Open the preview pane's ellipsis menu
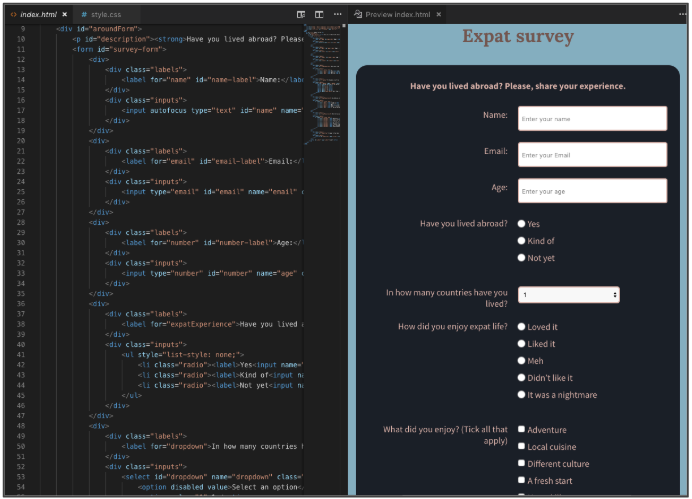The height and width of the screenshot is (499, 692). click(x=683, y=14)
